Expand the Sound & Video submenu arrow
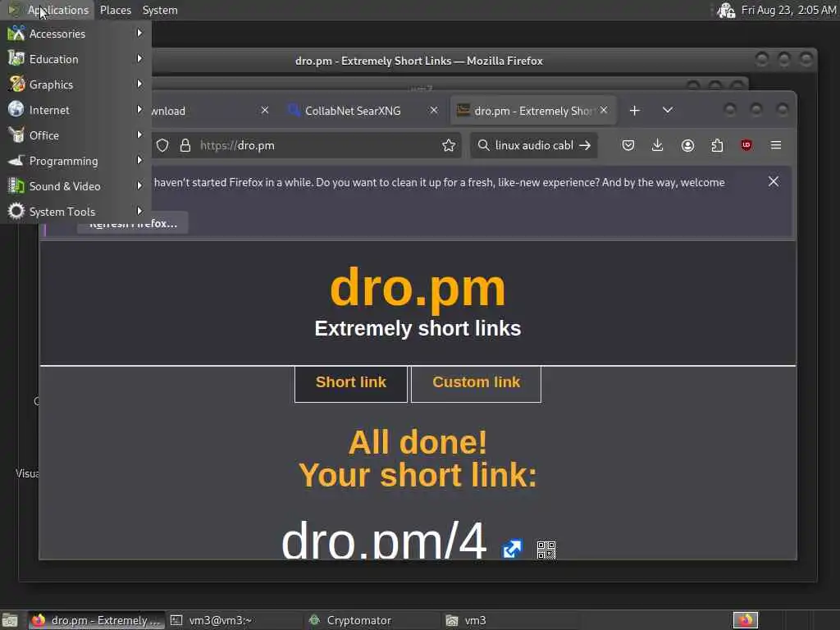Image resolution: width=840 pixels, height=630 pixels. point(139,186)
